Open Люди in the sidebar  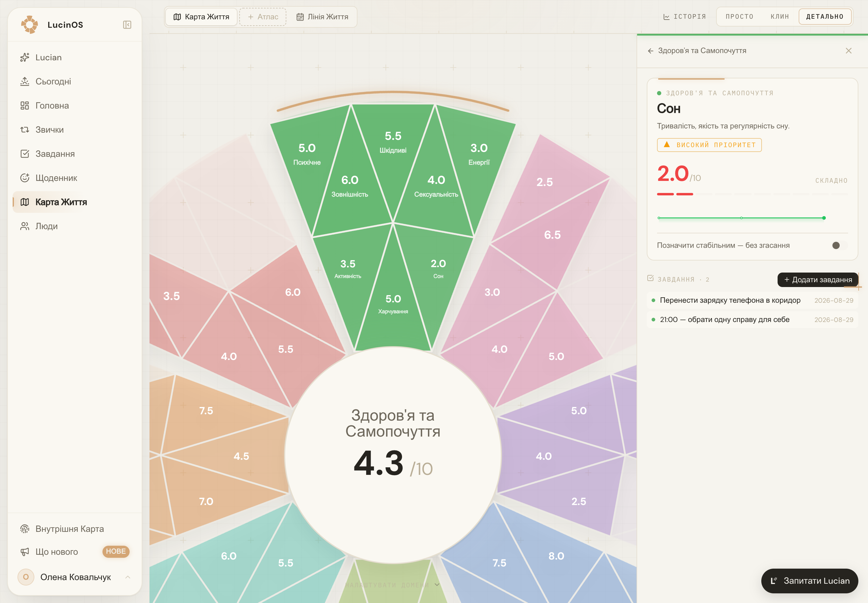75,226
